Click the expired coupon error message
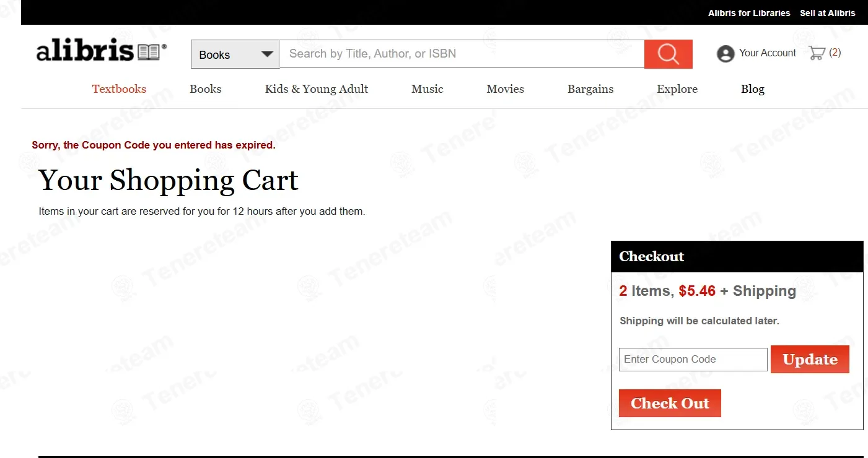868x458 pixels. click(154, 145)
